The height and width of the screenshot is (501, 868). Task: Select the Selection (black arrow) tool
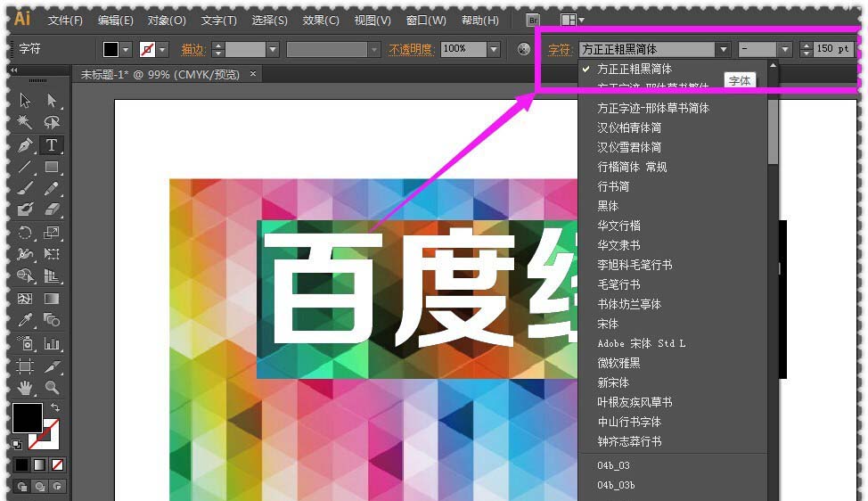[25, 100]
